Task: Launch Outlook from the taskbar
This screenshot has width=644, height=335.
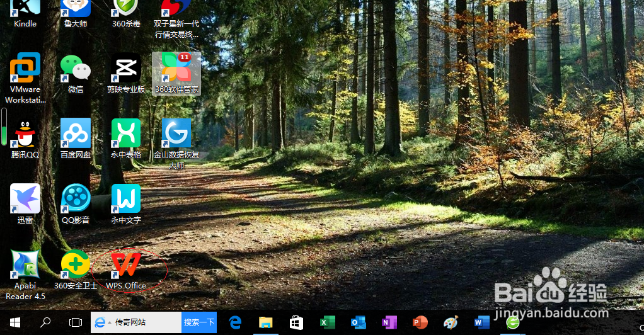Action: [x=358, y=322]
